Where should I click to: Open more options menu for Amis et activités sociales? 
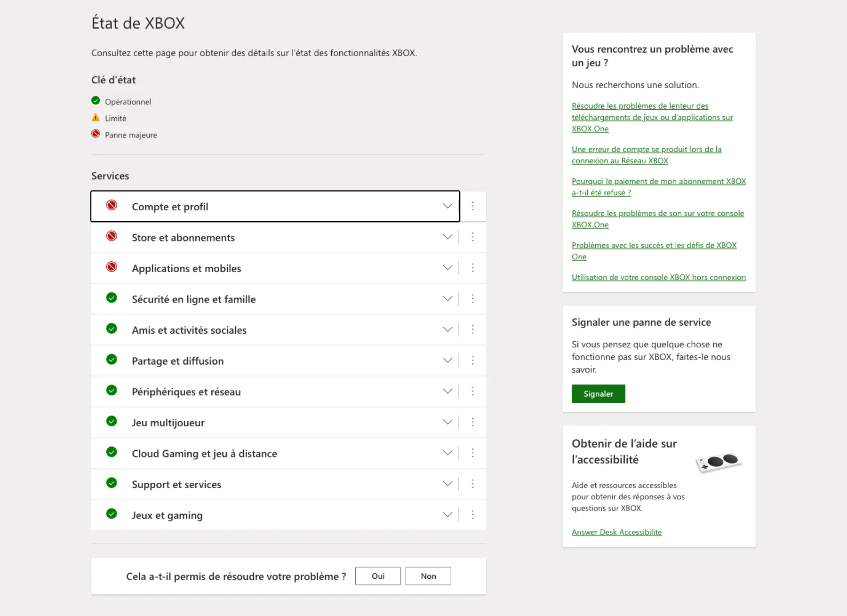point(473,329)
